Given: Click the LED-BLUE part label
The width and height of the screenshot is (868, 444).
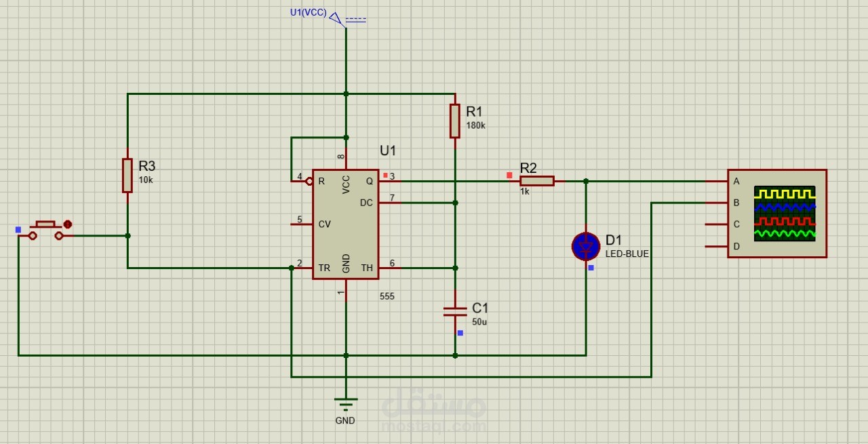Looking at the screenshot, I should point(627,254).
